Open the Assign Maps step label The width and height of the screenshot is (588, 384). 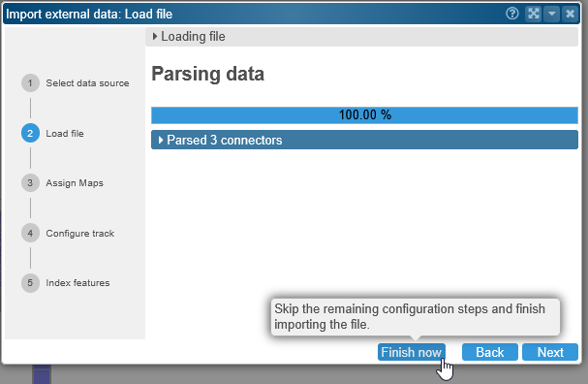(x=75, y=183)
